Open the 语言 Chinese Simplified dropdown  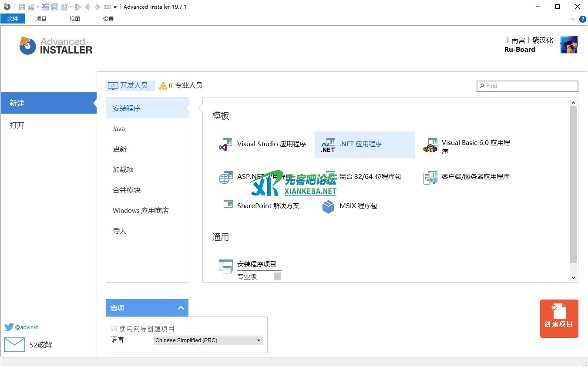click(x=208, y=340)
